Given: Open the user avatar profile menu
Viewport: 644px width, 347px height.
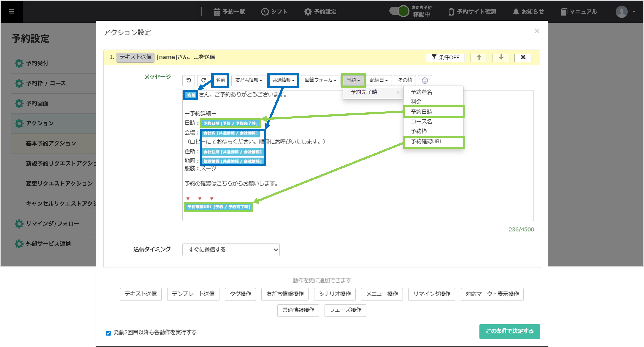Looking at the screenshot, I should pos(622,12).
